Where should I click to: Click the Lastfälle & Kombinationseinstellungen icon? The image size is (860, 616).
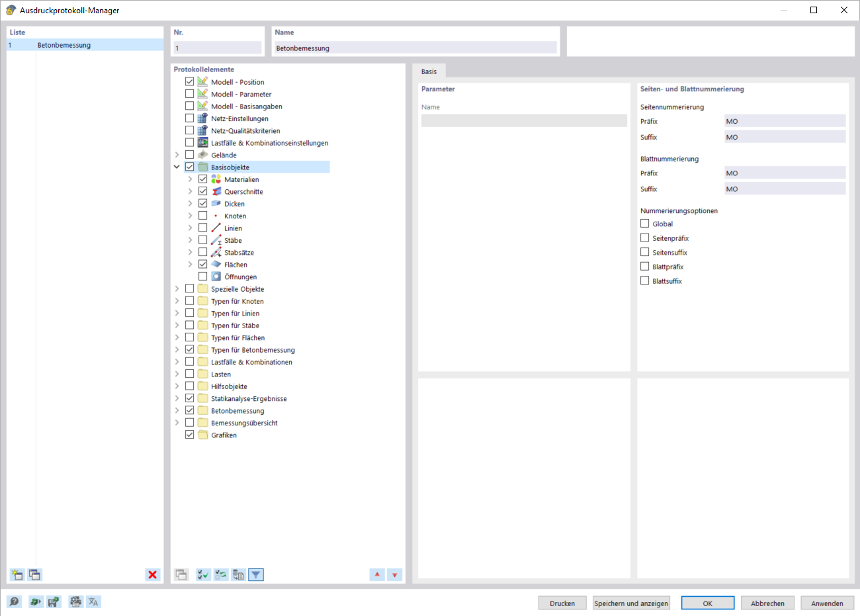(203, 143)
